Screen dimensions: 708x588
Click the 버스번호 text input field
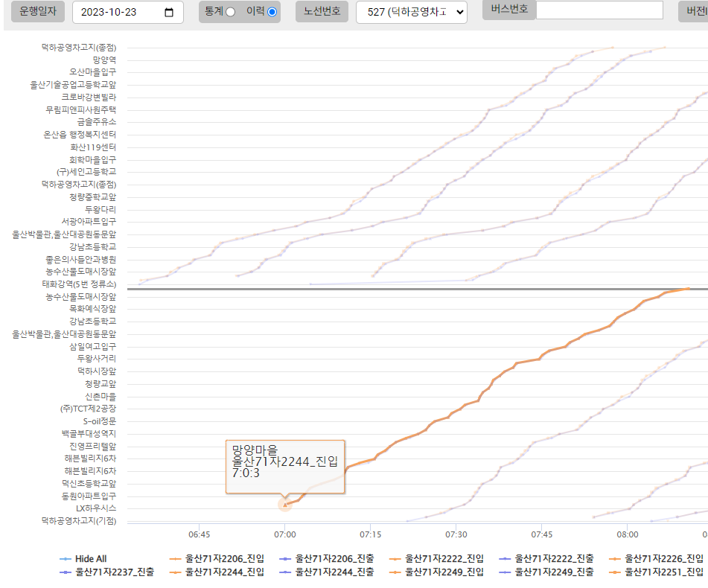599,10
